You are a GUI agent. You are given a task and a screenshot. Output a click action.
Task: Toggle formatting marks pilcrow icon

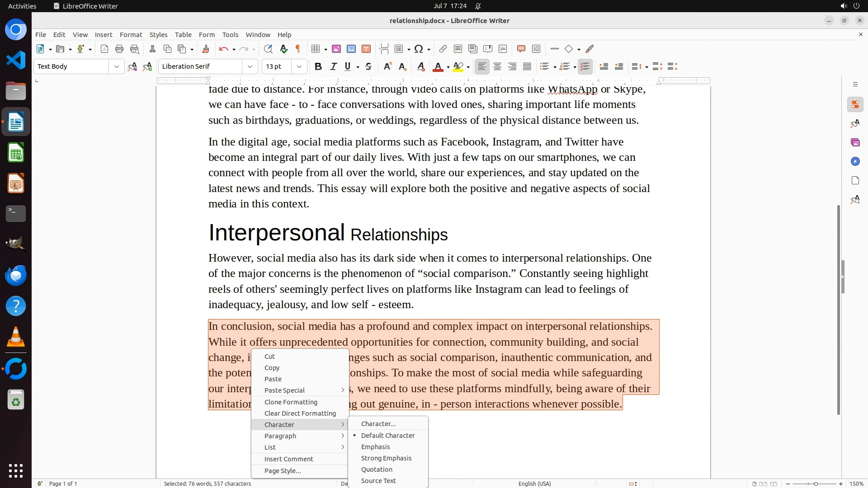(298, 49)
